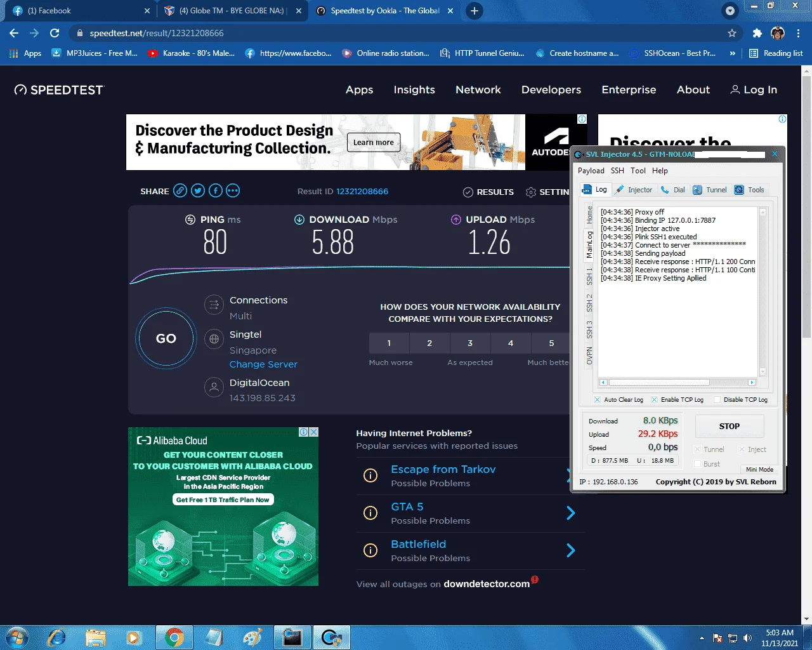
Task: Expand GTA 5 possible problems chevron
Action: tap(570, 513)
